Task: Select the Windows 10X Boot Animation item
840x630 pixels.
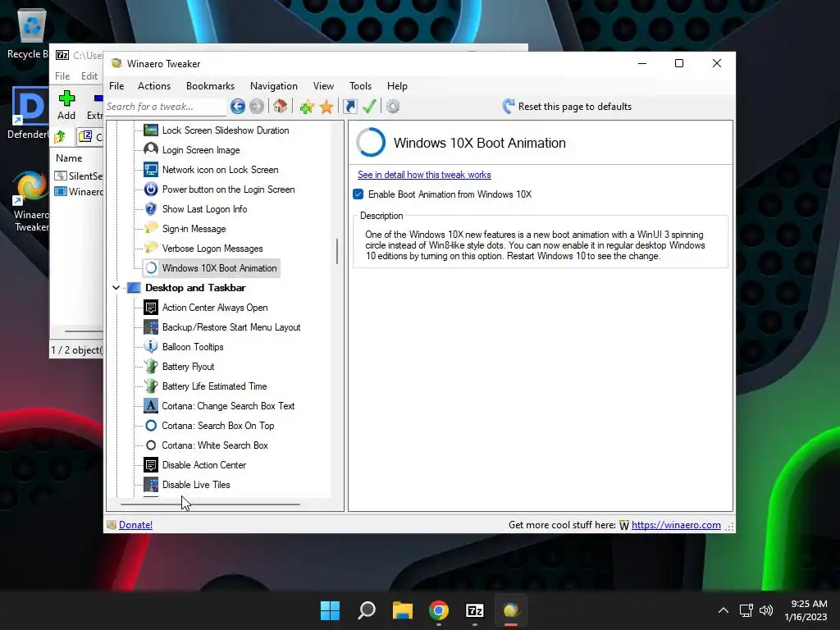Action: tap(211, 268)
